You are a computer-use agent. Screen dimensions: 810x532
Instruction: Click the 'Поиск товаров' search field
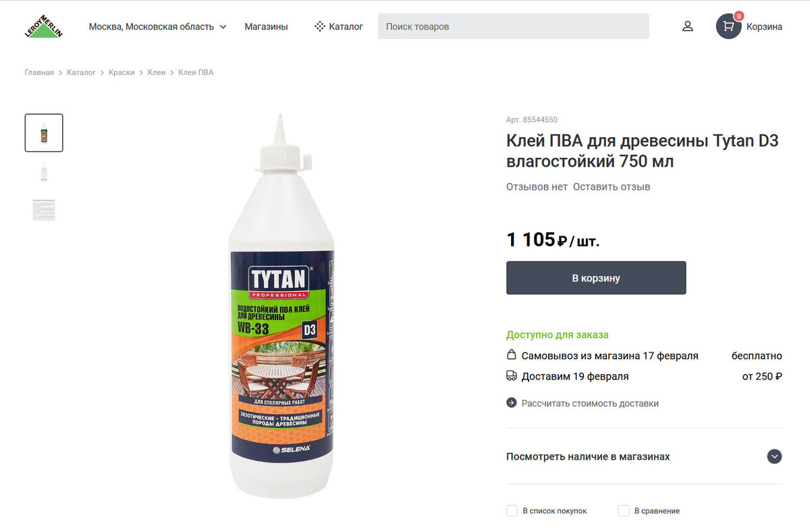[x=514, y=26]
